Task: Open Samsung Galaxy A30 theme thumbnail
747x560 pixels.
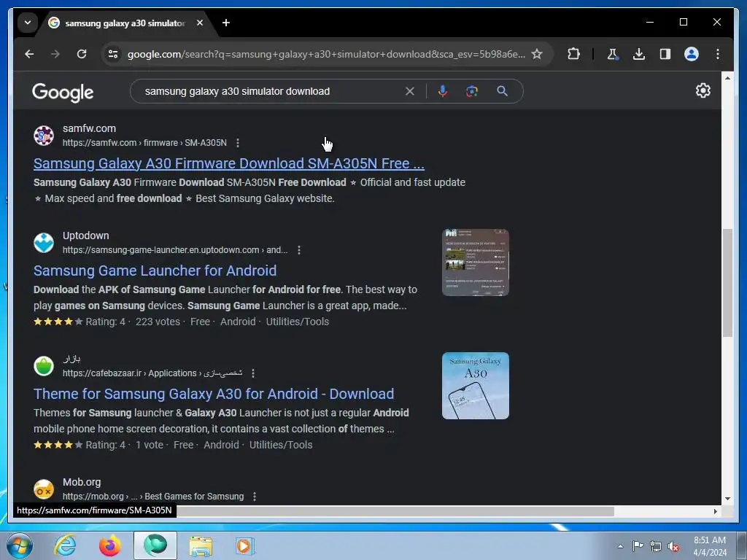Action: [476, 386]
